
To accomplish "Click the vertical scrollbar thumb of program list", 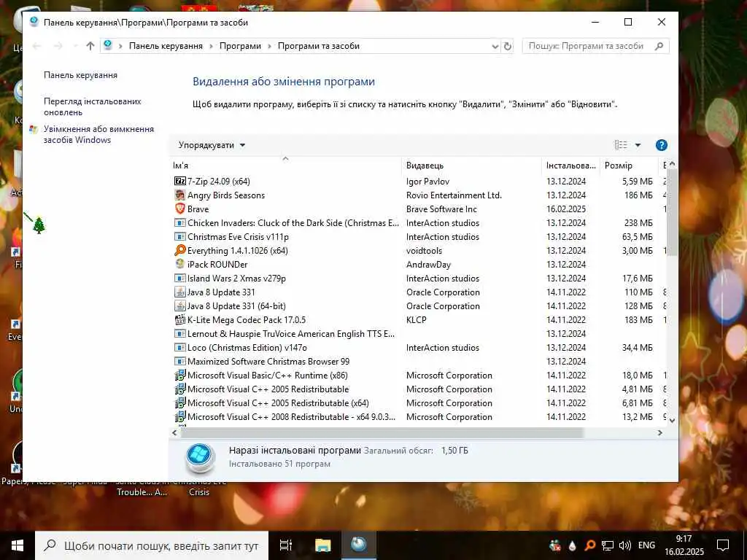I will 672,213.
